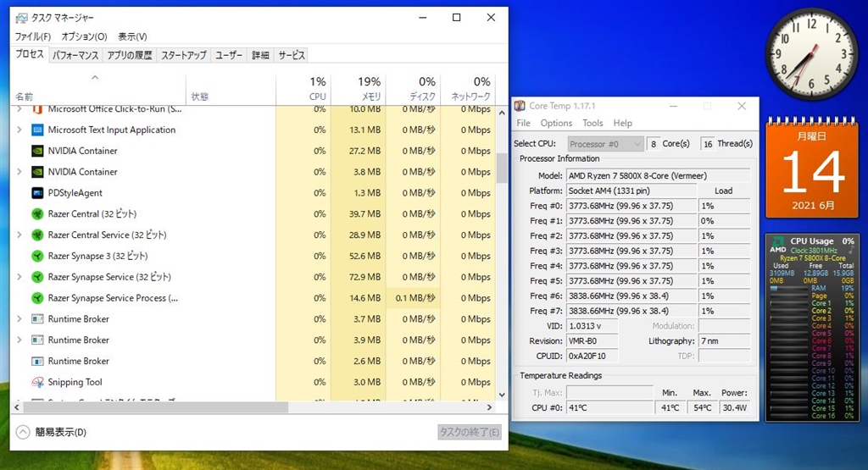
Task: Click horizontal scrollbar thumb in Task Manager
Action: 156,407
